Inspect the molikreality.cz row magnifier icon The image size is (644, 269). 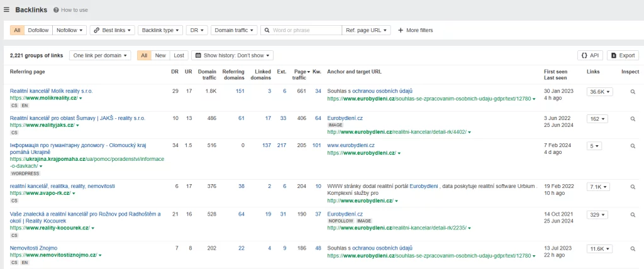633,92
